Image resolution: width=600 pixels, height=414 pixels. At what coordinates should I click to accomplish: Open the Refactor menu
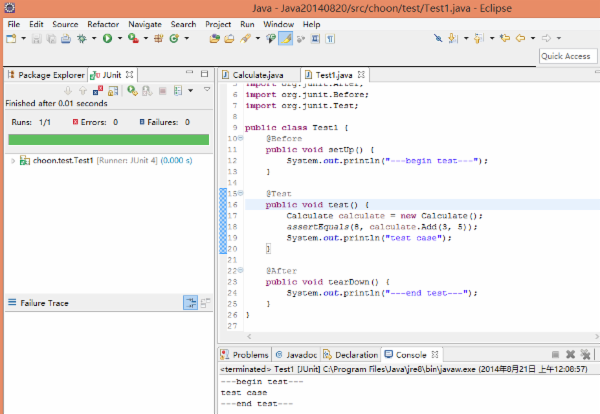[x=102, y=23]
